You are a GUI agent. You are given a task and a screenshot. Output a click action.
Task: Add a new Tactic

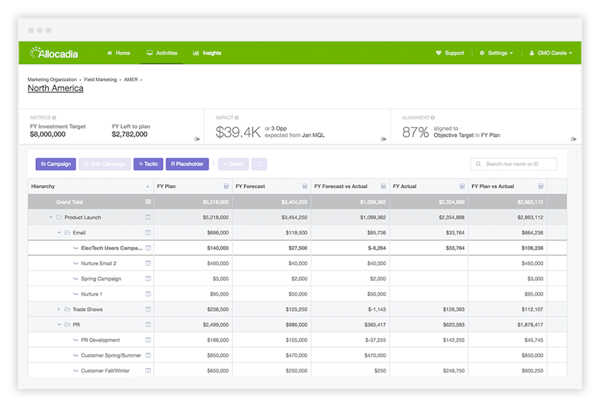pyautogui.click(x=147, y=164)
